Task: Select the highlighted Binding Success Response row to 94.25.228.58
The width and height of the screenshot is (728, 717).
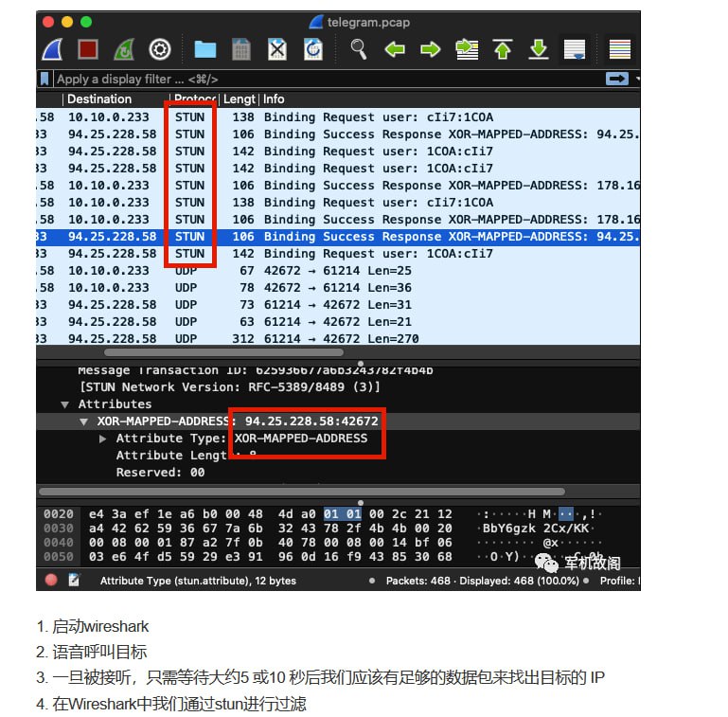Action: tap(338, 237)
